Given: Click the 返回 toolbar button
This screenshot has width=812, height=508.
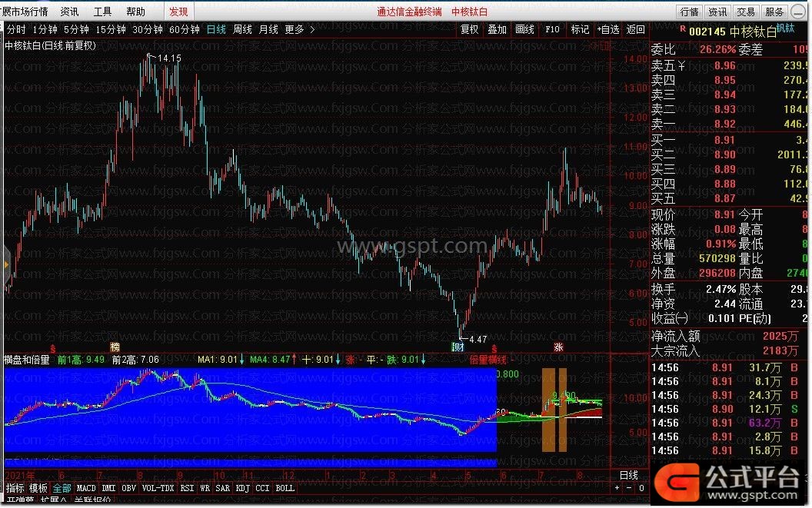Looking at the screenshot, I should [x=635, y=29].
